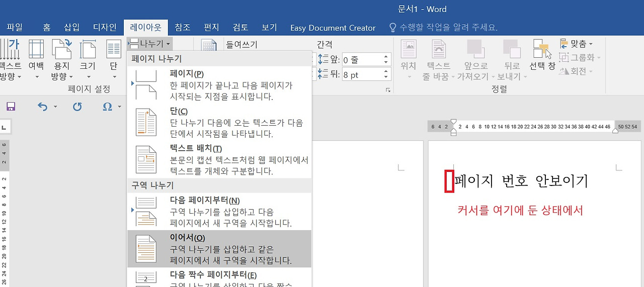Switch to the 삽입 insert tab
644x287 pixels.
click(x=71, y=27)
